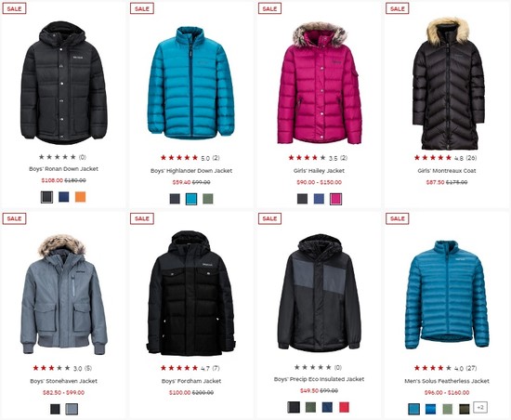Open Boys' Fordham Jacket title link
Viewport: 511px width, 420px height.
pyautogui.click(x=191, y=381)
